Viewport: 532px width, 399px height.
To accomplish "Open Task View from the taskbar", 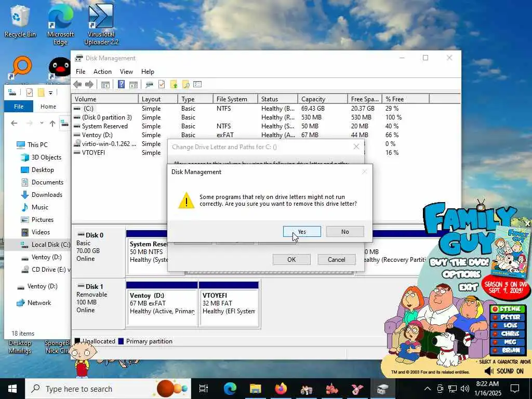I will (x=204, y=389).
